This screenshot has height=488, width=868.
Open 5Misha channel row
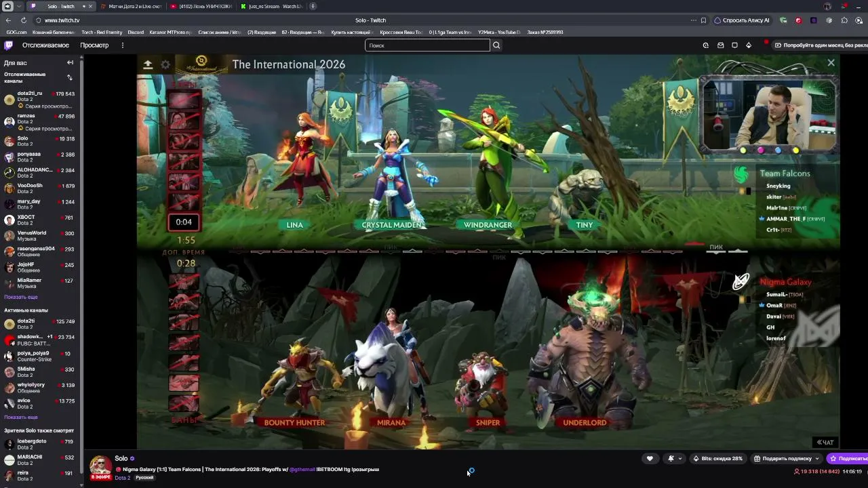tap(39, 371)
